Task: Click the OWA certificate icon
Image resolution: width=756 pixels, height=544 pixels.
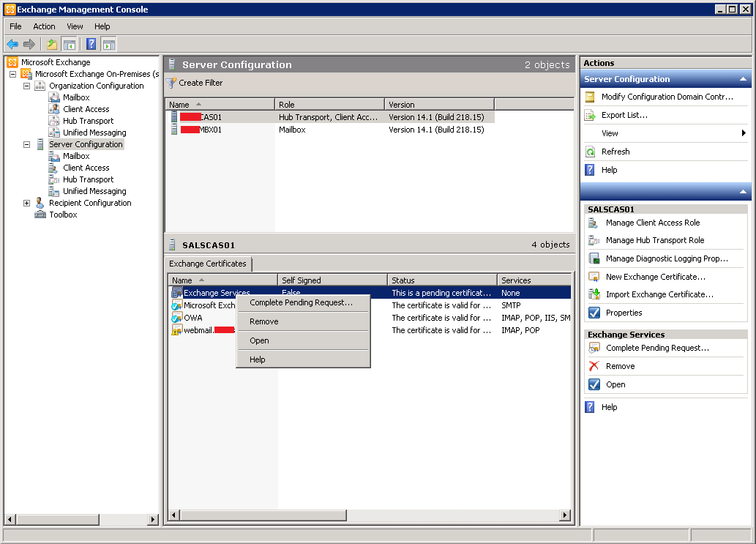Action: click(177, 318)
